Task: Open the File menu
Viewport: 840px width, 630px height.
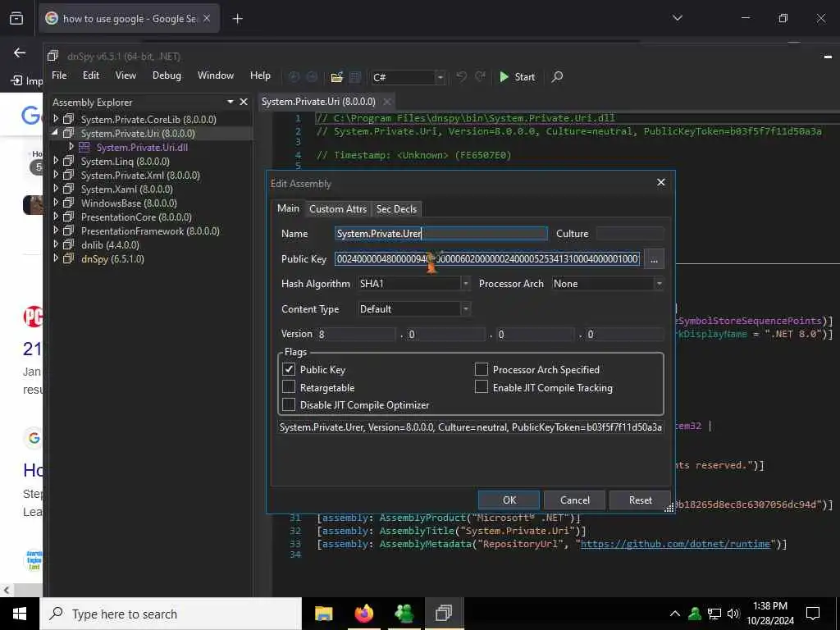Action: pos(59,75)
